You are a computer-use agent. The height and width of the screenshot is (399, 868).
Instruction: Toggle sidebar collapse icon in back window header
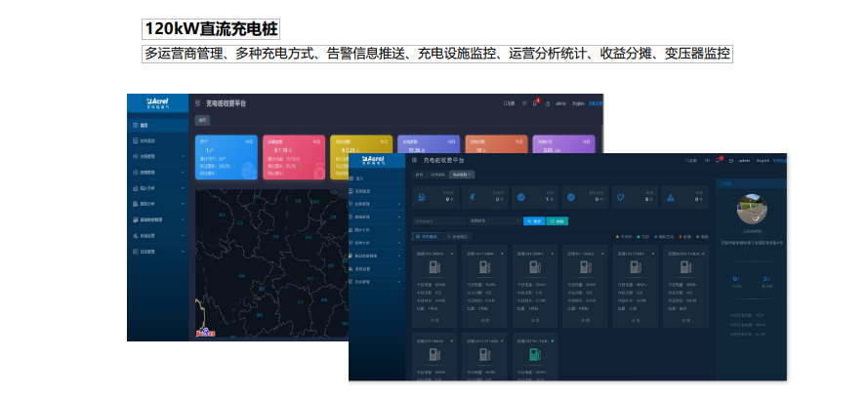198,103
